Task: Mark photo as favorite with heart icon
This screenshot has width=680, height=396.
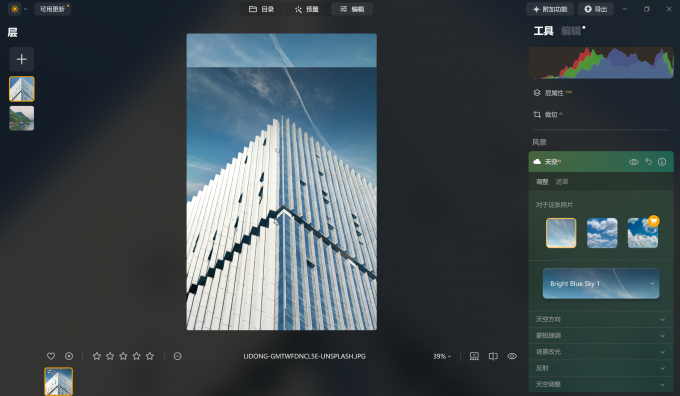Action: [x=51, y=356]
